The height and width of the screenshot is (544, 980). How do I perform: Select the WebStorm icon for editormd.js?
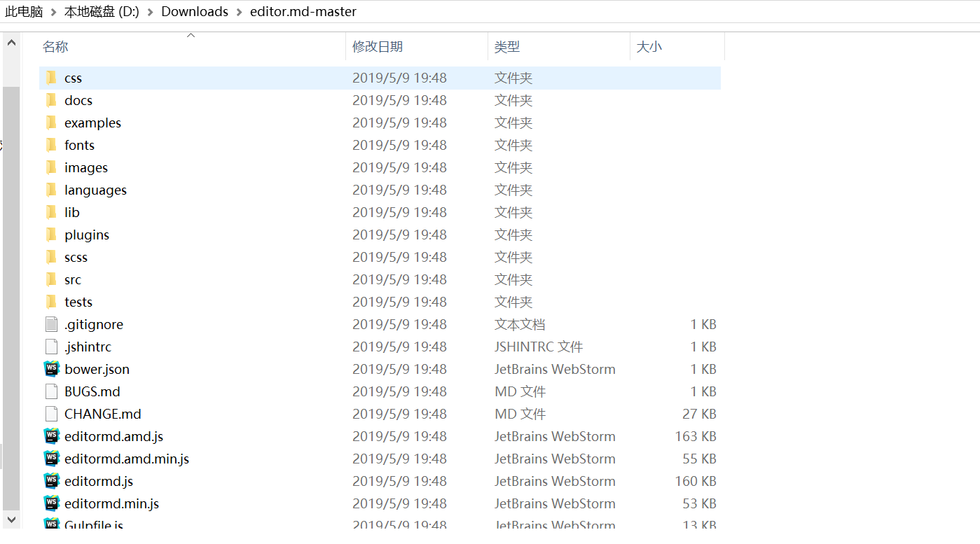coord(52,481)
